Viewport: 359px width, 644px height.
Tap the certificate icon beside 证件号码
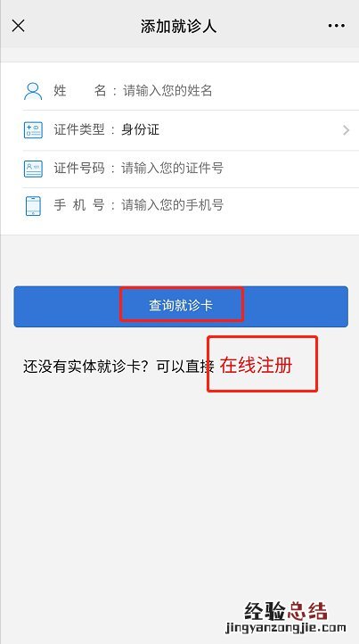click(x=33, y=169)
